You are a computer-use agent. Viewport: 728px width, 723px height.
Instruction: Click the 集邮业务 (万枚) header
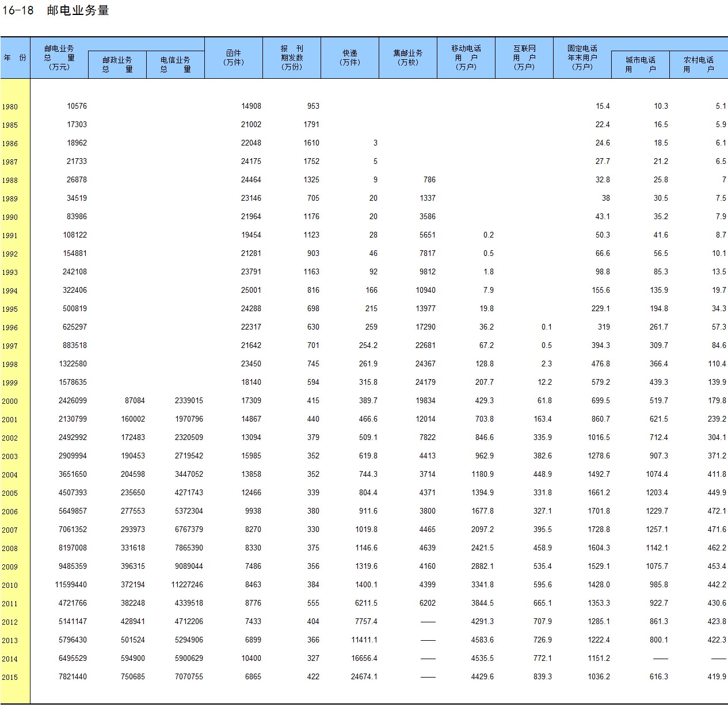tap(408, 58)
